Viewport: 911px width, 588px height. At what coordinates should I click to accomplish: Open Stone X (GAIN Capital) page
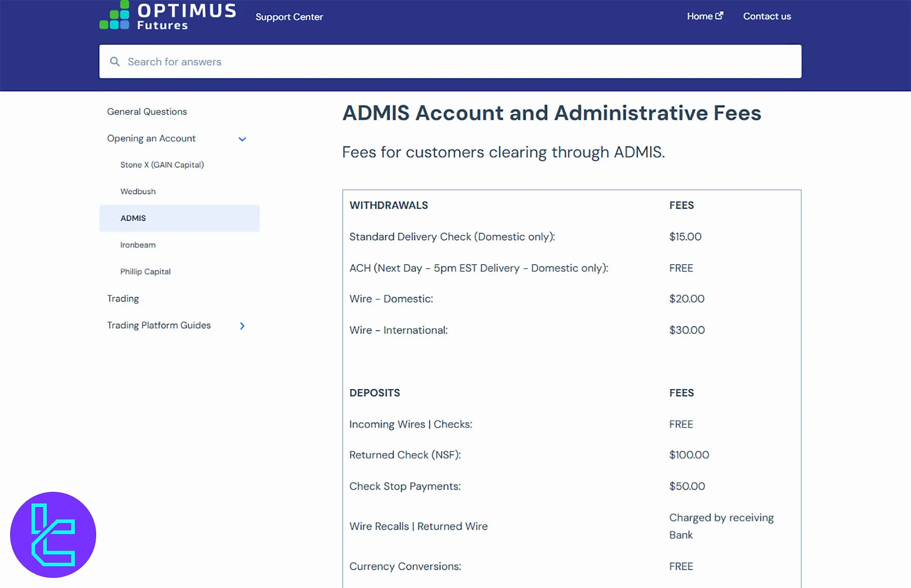pos(162,164)
